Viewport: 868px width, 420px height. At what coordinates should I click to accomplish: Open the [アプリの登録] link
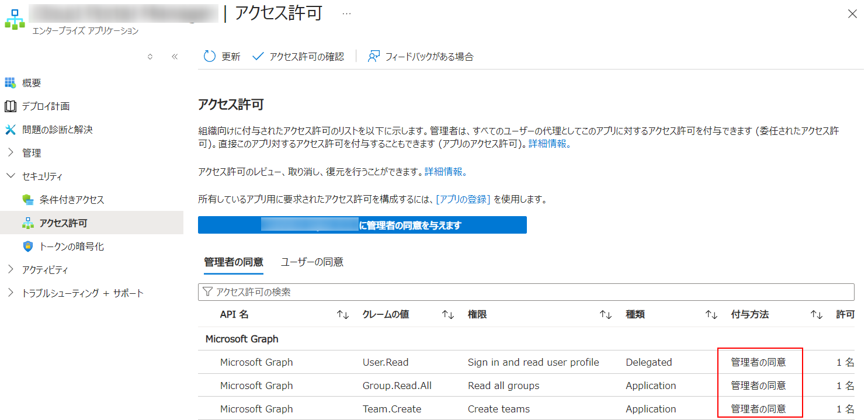click(463, 200)
